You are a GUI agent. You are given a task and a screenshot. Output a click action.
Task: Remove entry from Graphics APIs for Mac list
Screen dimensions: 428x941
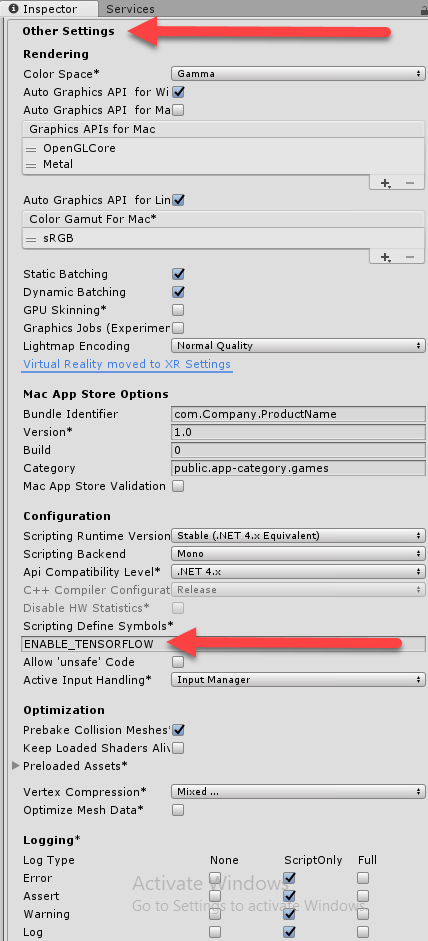click(410, 183)
